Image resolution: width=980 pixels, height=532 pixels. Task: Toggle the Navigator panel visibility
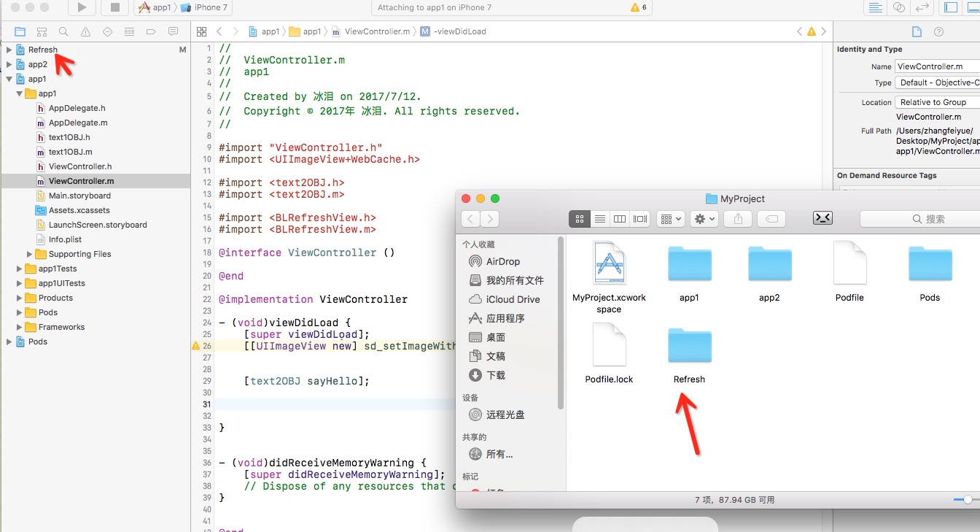(x=950, y=7)
